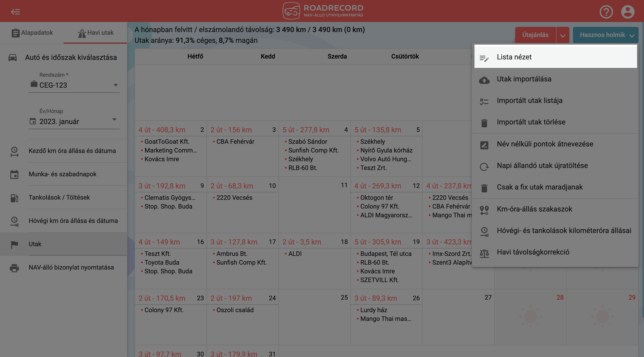The width and height of the screenshot is (644, 357).
Task: Expand the Útajánlás split-button arrow
Action: point(563,35)
